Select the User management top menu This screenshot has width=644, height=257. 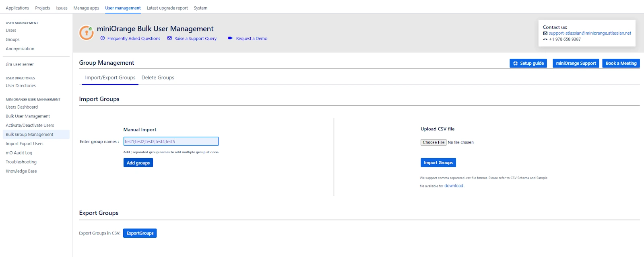(x=123, y=8)
